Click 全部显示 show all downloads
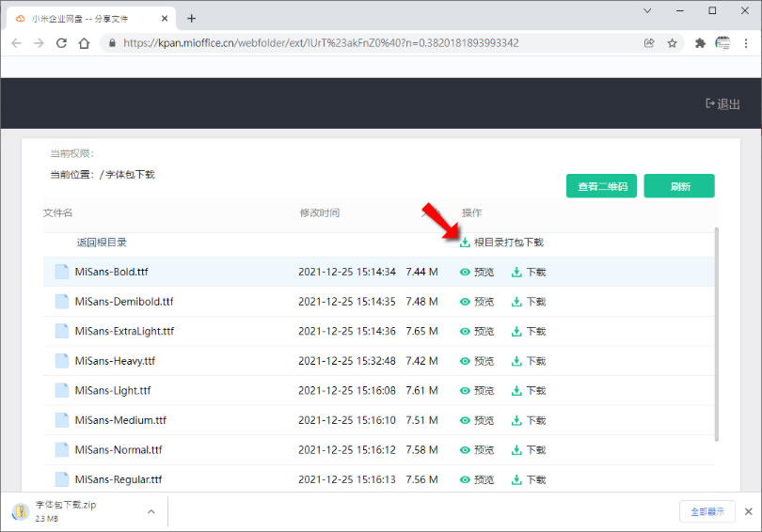The height and width of the screenshot is (532, 762). click(707, 511)
